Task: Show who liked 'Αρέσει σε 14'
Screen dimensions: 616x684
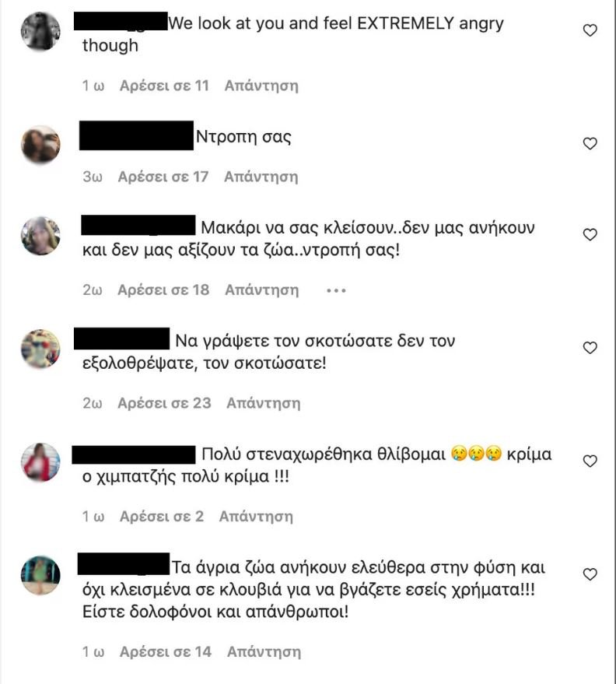Action: [x=166, y=652]
